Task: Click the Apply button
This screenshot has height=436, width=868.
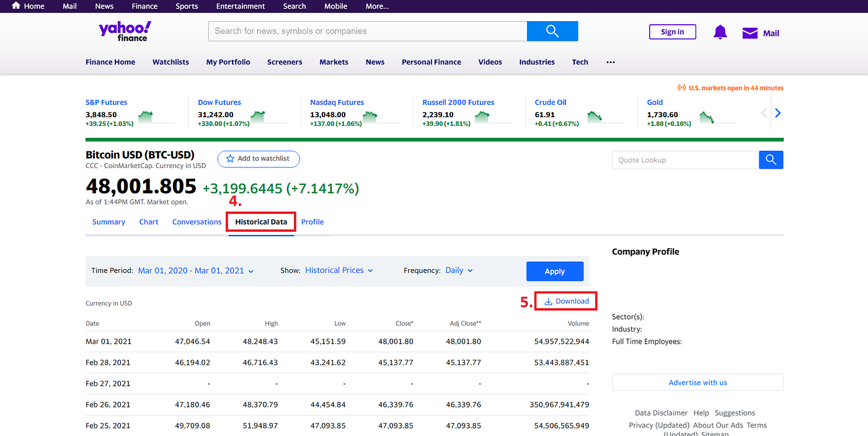Action: (555, 272)
